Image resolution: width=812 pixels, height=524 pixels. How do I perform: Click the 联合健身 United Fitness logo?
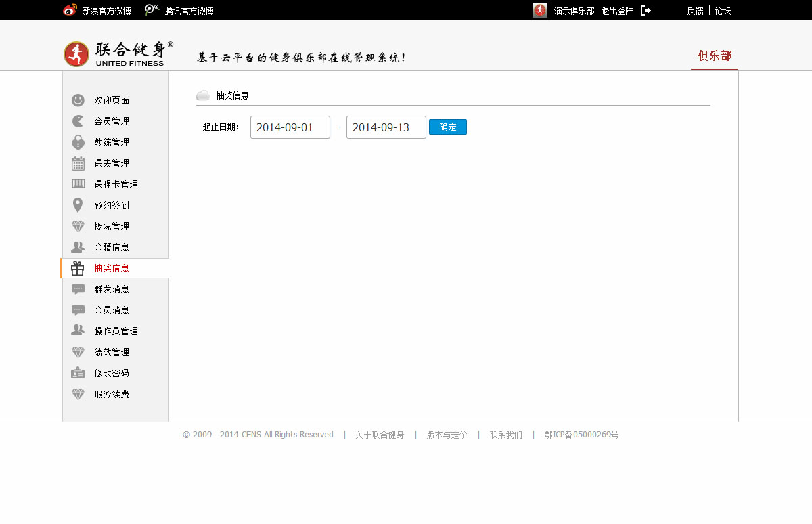tap(118, 54)
